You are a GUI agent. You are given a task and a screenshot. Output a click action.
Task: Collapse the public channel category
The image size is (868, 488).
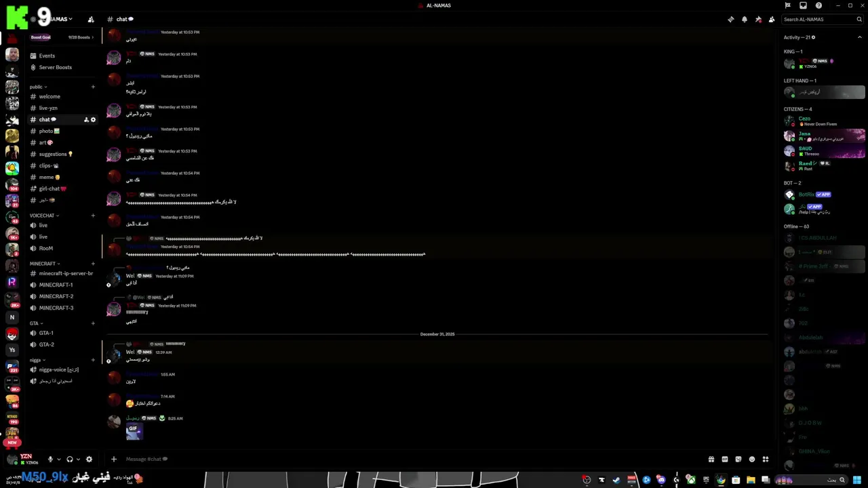pos(38,87)
